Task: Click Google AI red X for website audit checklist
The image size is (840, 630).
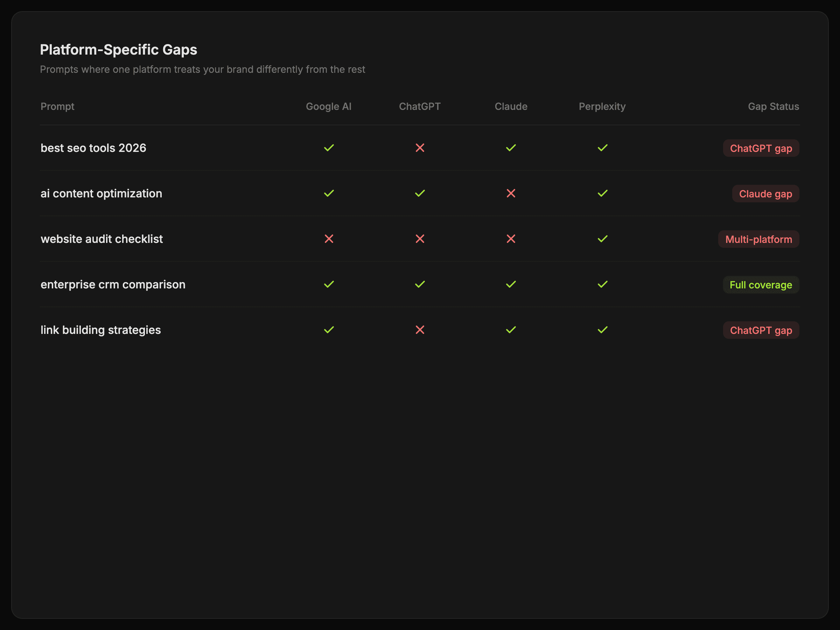Action: (x=329, y=239)
